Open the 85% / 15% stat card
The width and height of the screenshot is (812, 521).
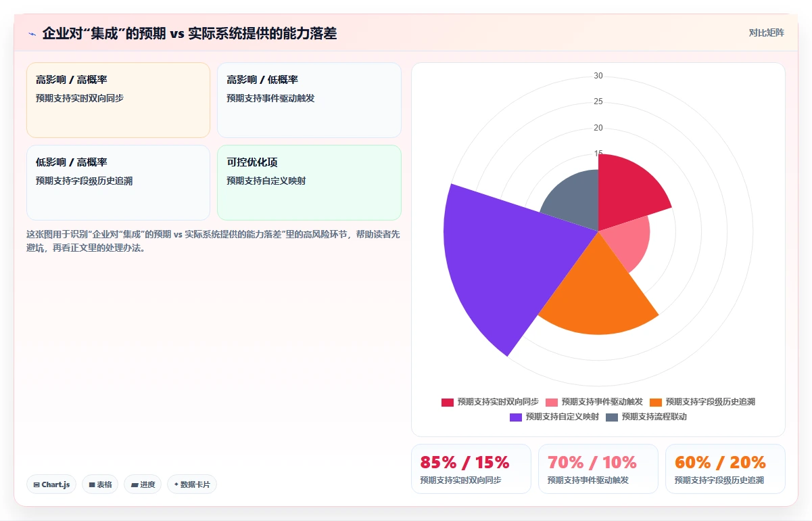coord(471,469)
